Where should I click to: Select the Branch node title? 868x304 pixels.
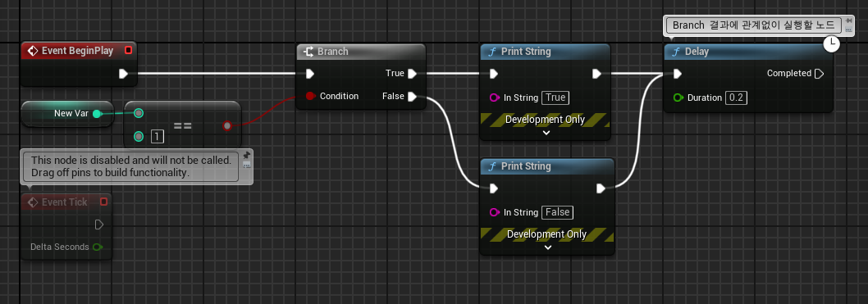(x=333, y=52)
